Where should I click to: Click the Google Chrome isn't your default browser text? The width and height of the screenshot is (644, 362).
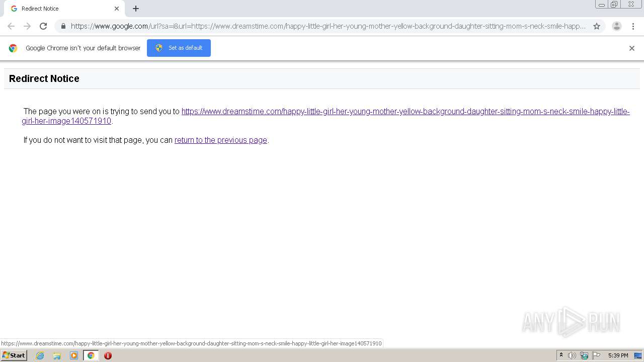point(83,48)
